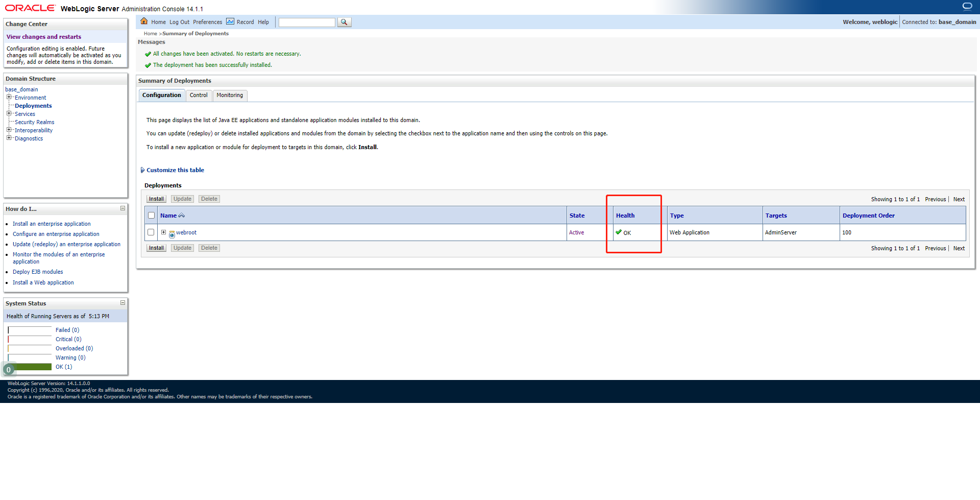Screen dimensions: 980x500
Task: Open Help from the toolbar
Action: pyautogui.click(x=263, y=22)
